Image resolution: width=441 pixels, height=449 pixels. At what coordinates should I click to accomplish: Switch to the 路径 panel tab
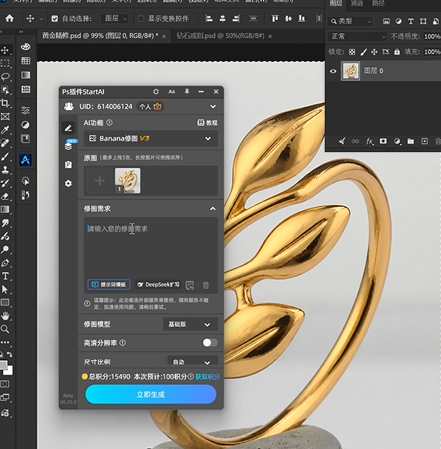click(378, 3)
